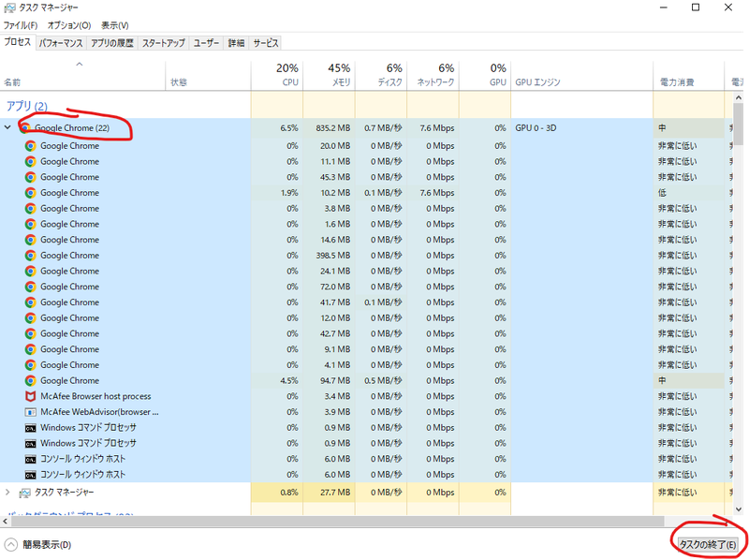
Task: Click Chrome icon on 45.3 MB row
Action: [31, 177]
